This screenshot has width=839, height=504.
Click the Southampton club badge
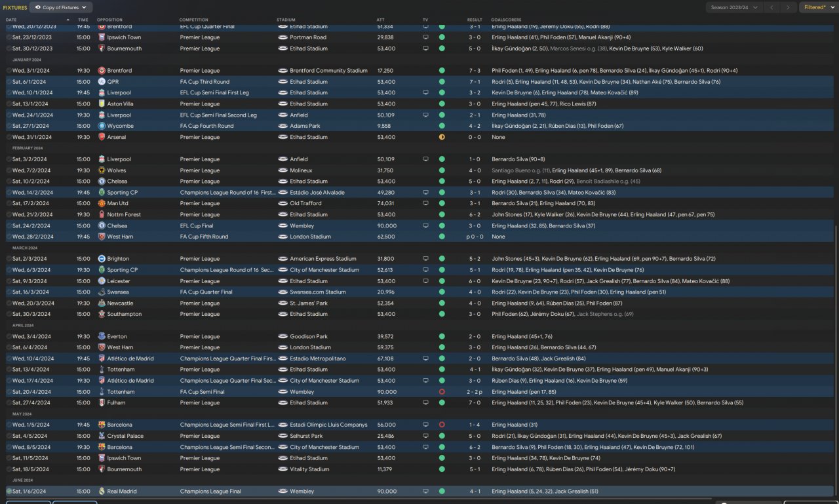[x=102, y=314]
